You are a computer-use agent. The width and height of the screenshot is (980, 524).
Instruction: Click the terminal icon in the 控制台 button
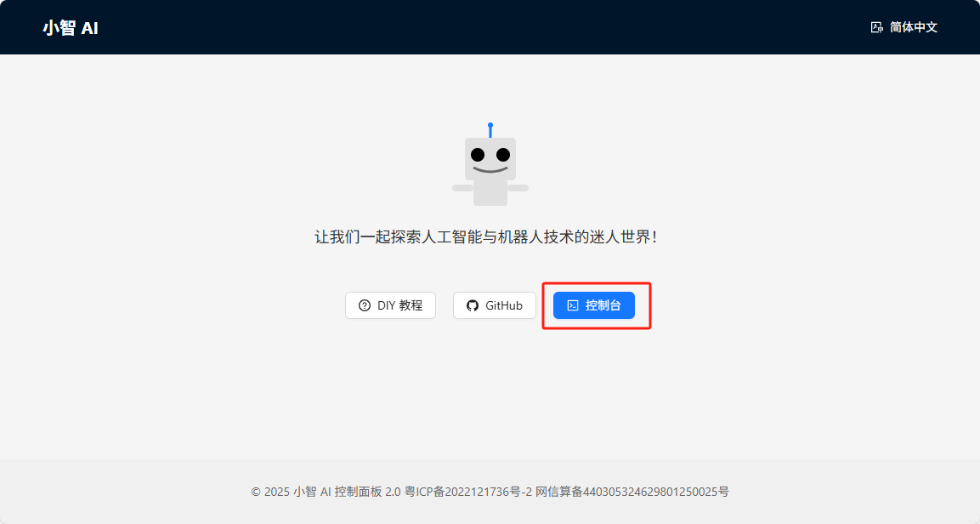pos(573,305)
